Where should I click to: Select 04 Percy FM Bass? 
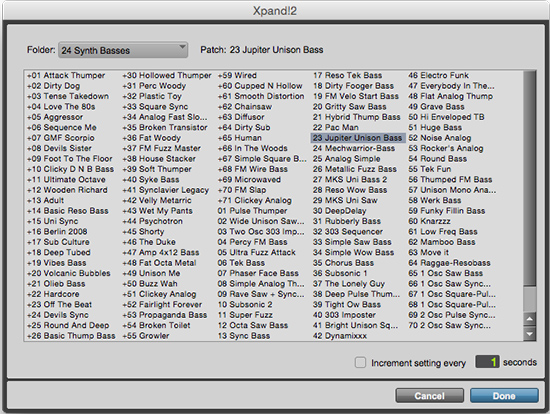click(x=253, y=242)
